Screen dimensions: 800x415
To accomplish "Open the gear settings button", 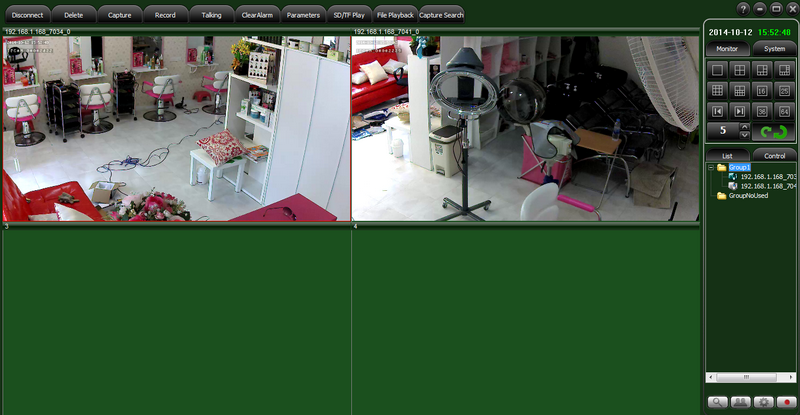I will tap(763, 402).
